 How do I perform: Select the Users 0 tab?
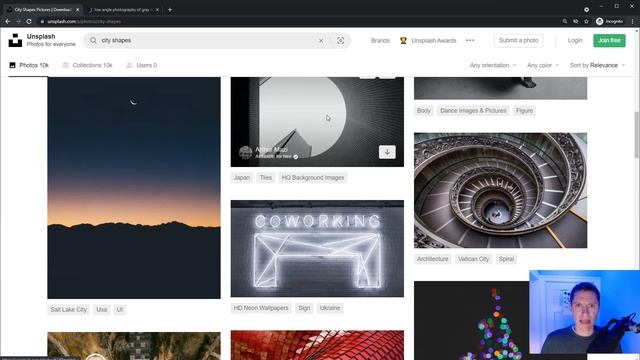pyautogui.click(x=141, y=65)
